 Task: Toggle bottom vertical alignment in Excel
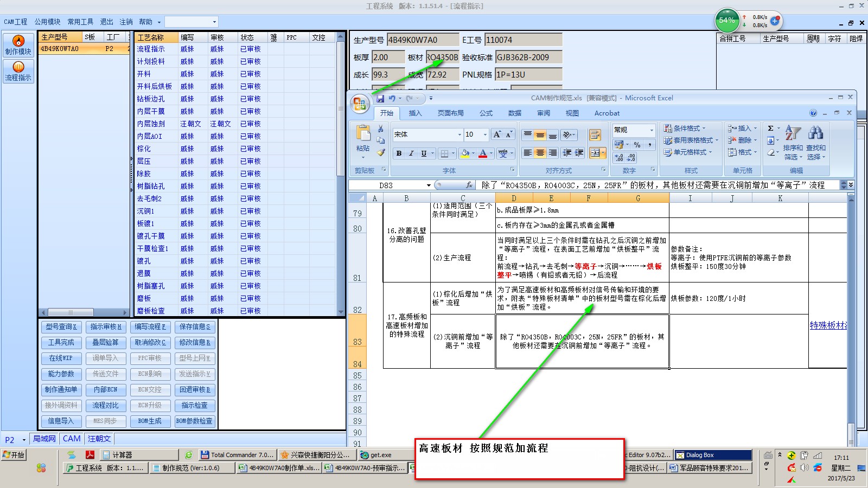click(552, 134)
